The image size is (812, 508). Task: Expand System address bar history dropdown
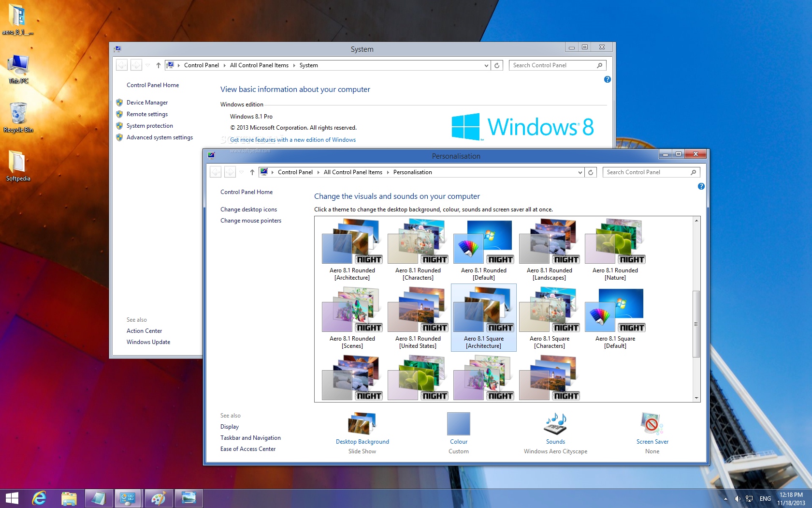486,65
